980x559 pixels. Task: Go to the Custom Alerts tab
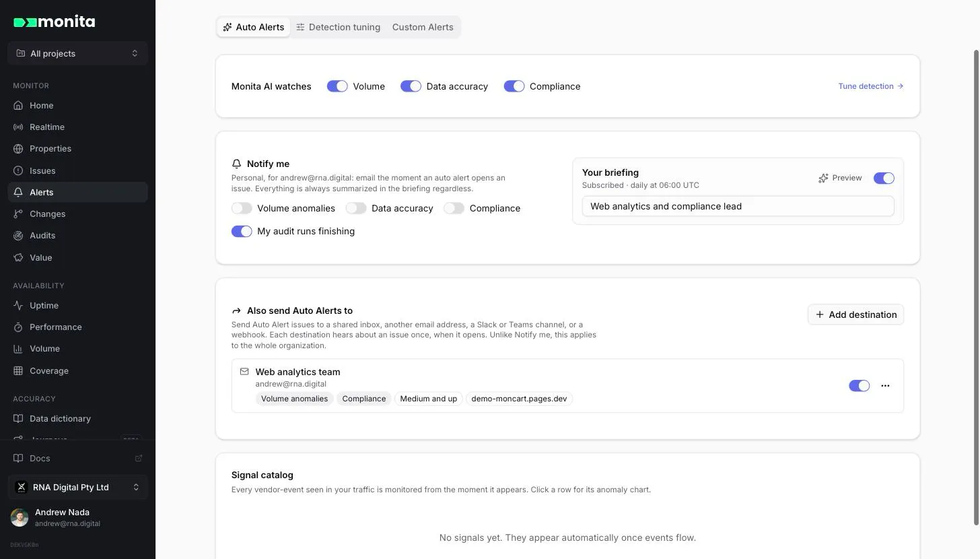pyautogui.click(x=423, y=28)
